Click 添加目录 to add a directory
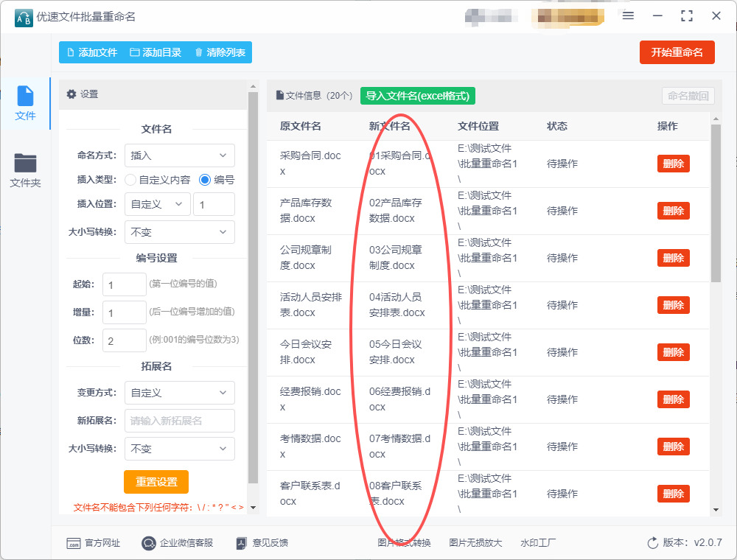 [x=156, y=52]
